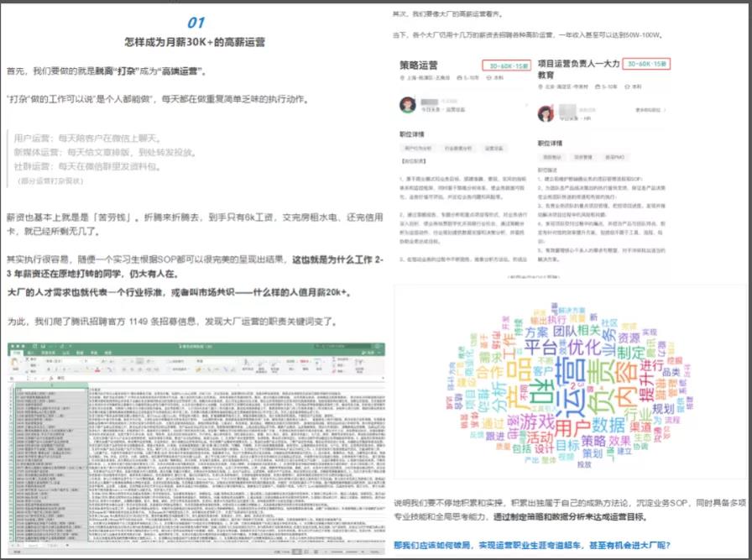This screenshot has width=752, height=560.
Task: Click the recruiter avatar under 策略运营
Action: click(x=408, y=105)
